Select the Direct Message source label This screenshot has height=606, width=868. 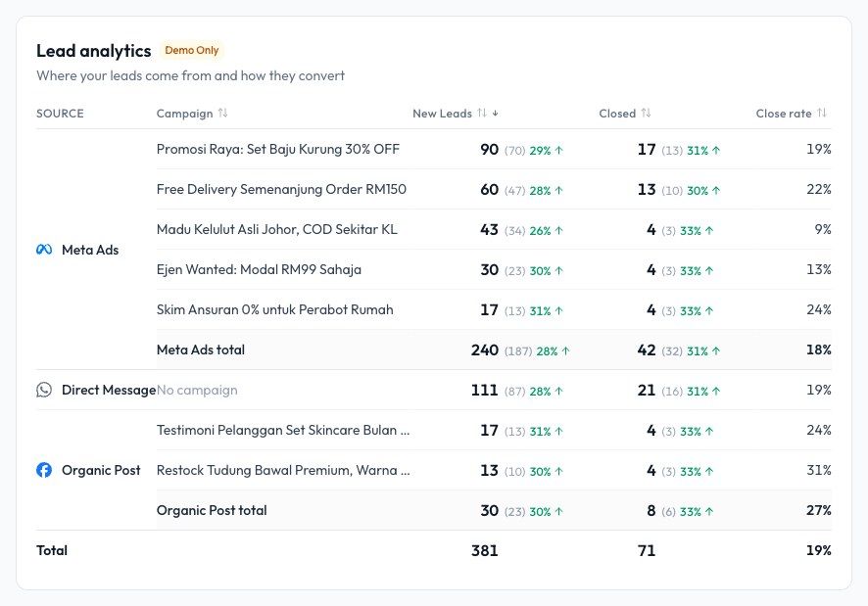click(109, 391)
